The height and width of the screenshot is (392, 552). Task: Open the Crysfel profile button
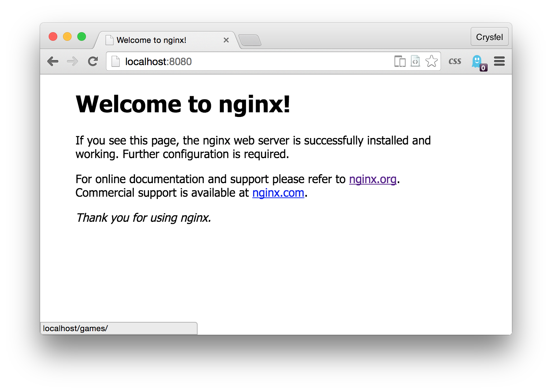pos(489,37)
